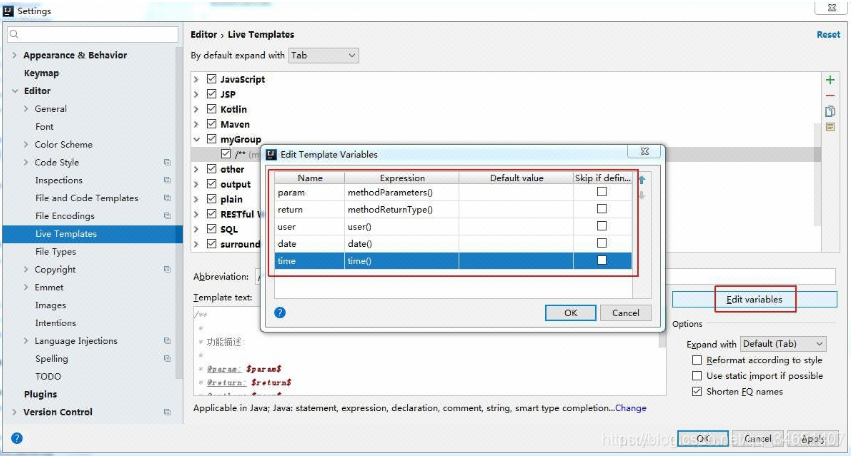
Task: Select the methodReturnType() expression cell
Action: tap(401, 209)
